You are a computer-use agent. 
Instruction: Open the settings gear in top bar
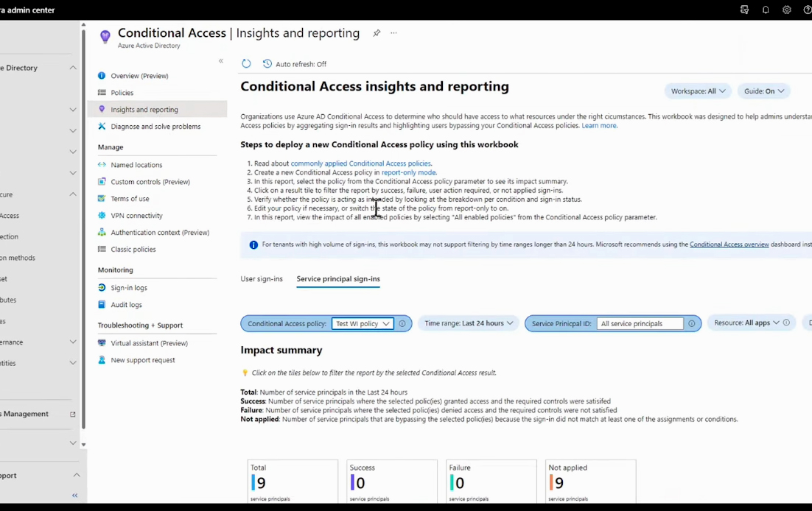(x=787, y=10)
